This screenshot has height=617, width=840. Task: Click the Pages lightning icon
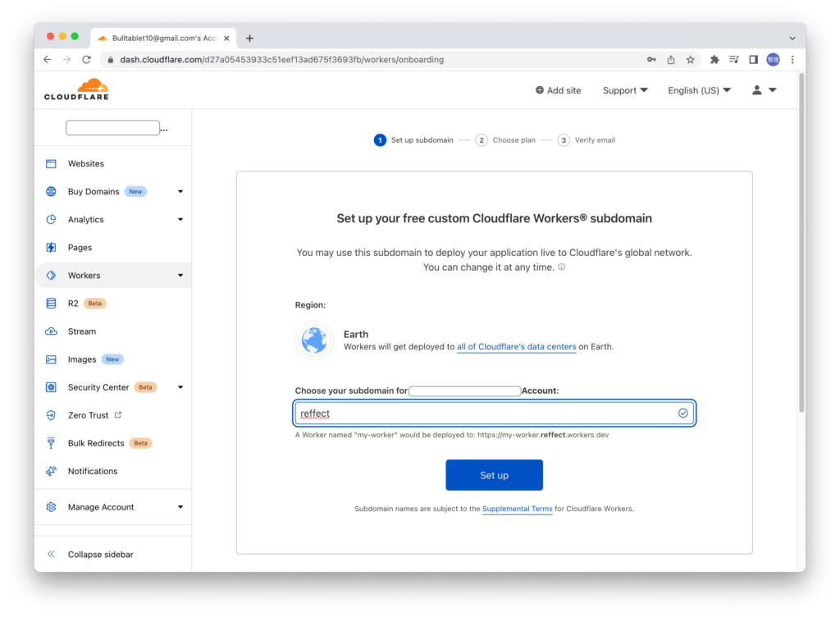click(51, 248)
